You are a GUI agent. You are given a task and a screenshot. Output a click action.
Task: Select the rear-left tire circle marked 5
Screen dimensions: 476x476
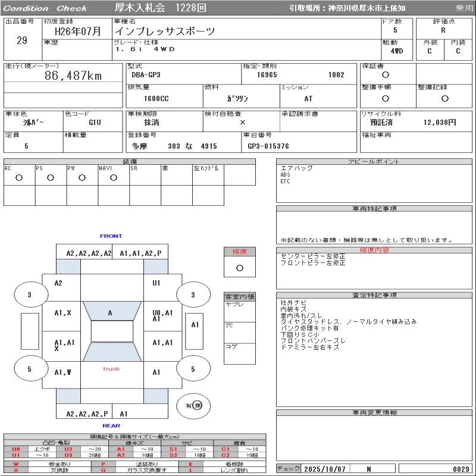29,369
